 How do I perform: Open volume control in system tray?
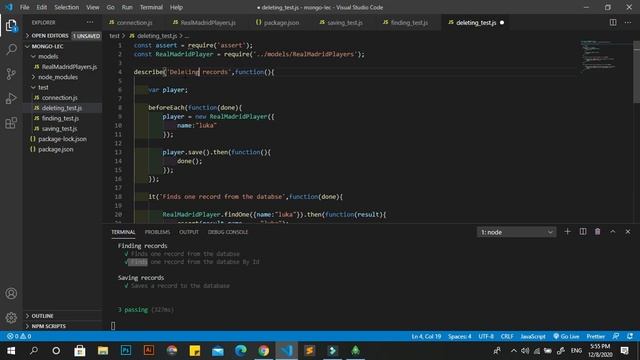(525, 351)
